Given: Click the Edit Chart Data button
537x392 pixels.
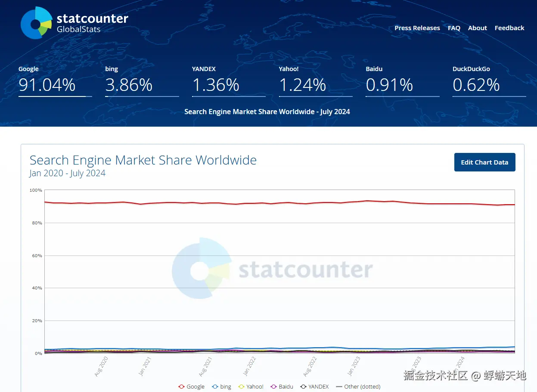Looking at the screenshot, I should click(484, 162).
